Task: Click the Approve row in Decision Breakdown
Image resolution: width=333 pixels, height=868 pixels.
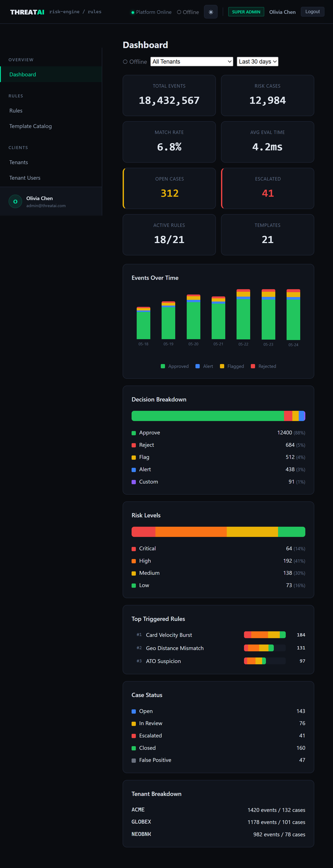Action: [218, 433]
